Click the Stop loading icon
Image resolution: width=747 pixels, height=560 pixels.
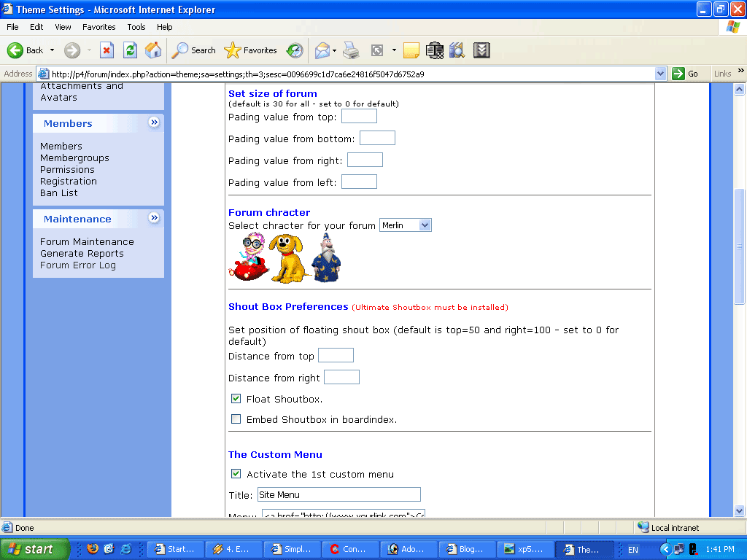coord(107,50)
